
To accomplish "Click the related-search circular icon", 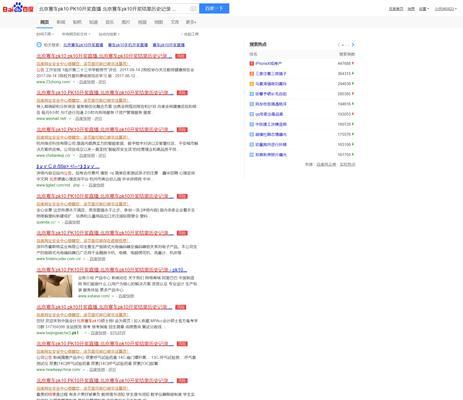I will (39, 45).
